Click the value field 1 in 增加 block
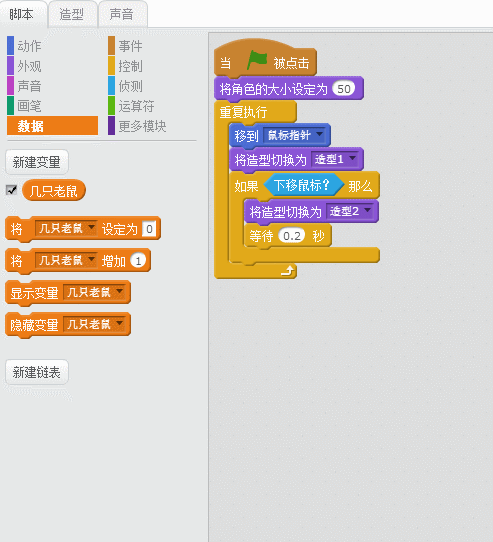 pos(138,261)
